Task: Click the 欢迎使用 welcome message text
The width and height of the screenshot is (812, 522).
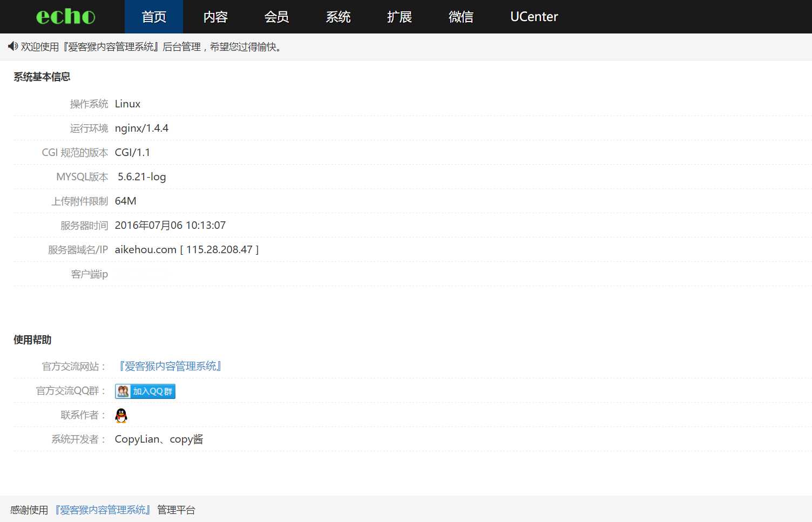Action: [x=151, y=47]
